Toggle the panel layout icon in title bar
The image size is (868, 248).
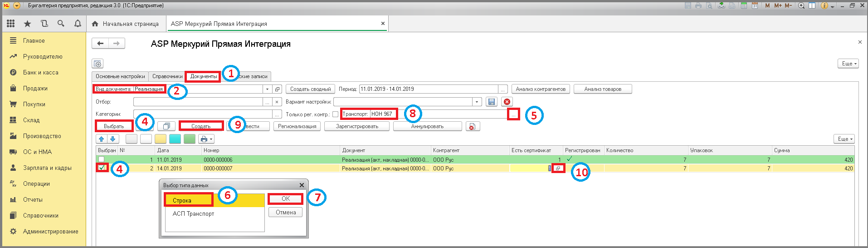812,5
